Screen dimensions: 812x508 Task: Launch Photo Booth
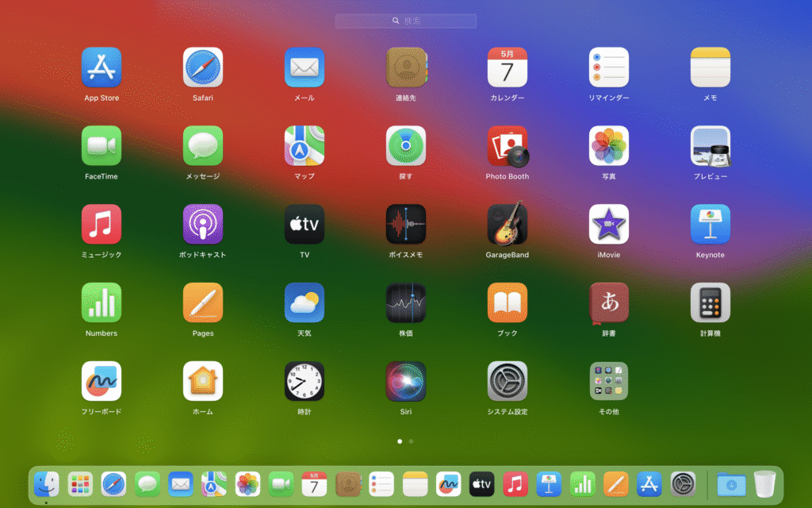[x=507, y=146]
